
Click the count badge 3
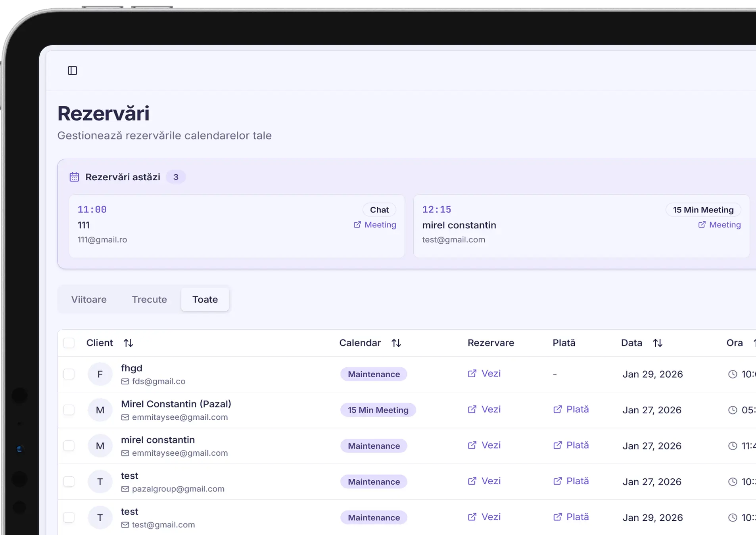[x=176, y=177]
